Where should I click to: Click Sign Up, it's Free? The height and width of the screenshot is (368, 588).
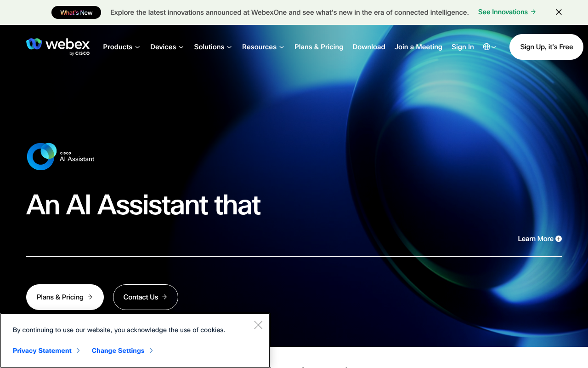point(546,46)
